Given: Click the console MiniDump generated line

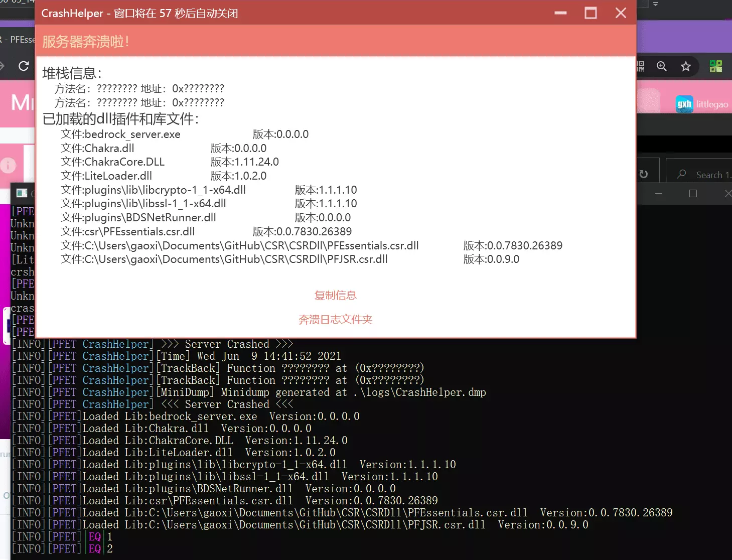Looking at the screenshot, I should pyautogui.click(x=248, y=392).
